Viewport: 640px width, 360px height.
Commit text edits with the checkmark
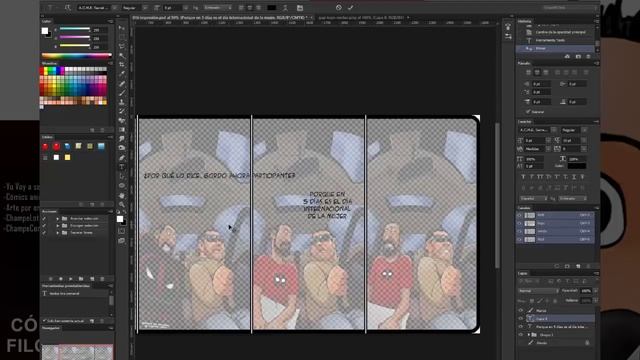pyautogui.click(x=350, y=7)
